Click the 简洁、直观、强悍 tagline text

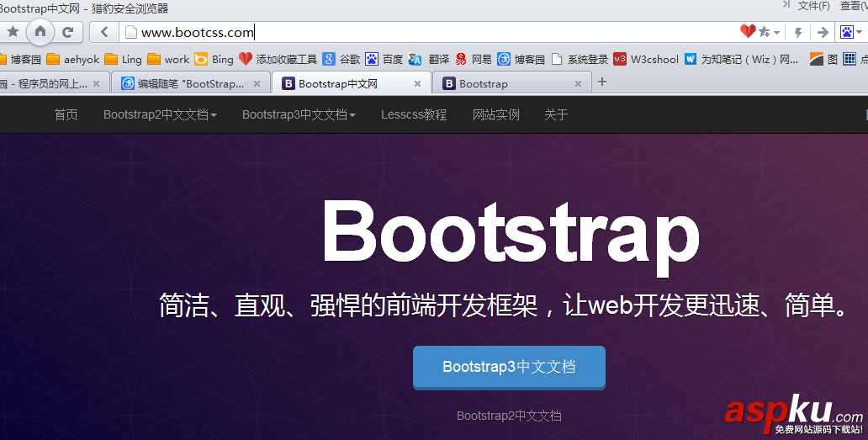pos(504,305)
